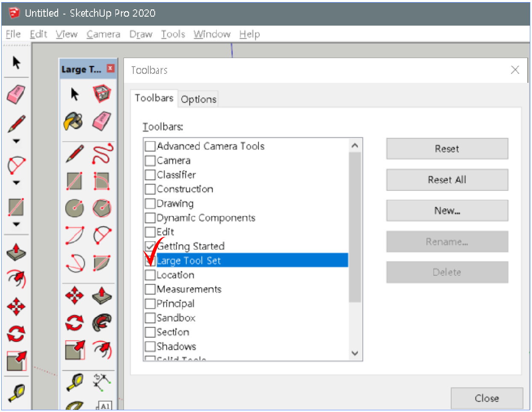
Task: Tick the Section toolbar checkbox
Action: click(150, 332)
